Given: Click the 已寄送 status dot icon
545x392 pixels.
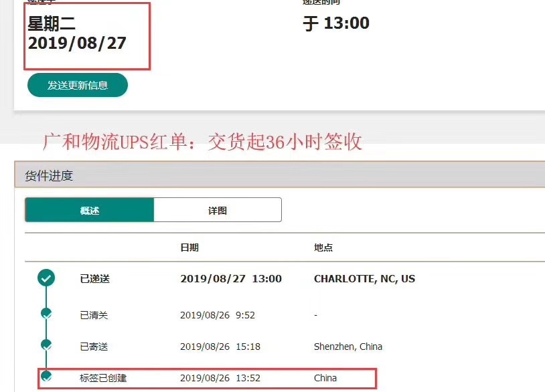Looking at the screenshot, I should 46,345.
